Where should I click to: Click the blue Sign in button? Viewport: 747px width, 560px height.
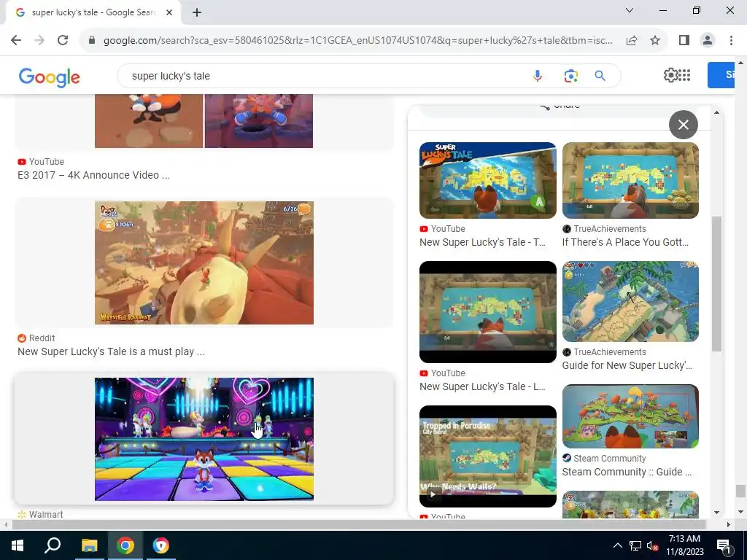tap(721, 75)
